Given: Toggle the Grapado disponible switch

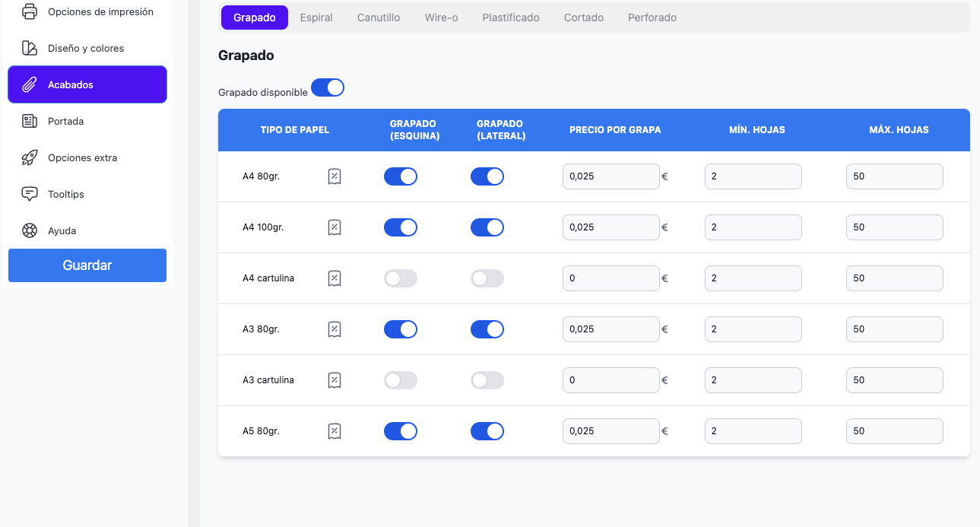Looking at the screenshot, I should [x=328, y=87].
